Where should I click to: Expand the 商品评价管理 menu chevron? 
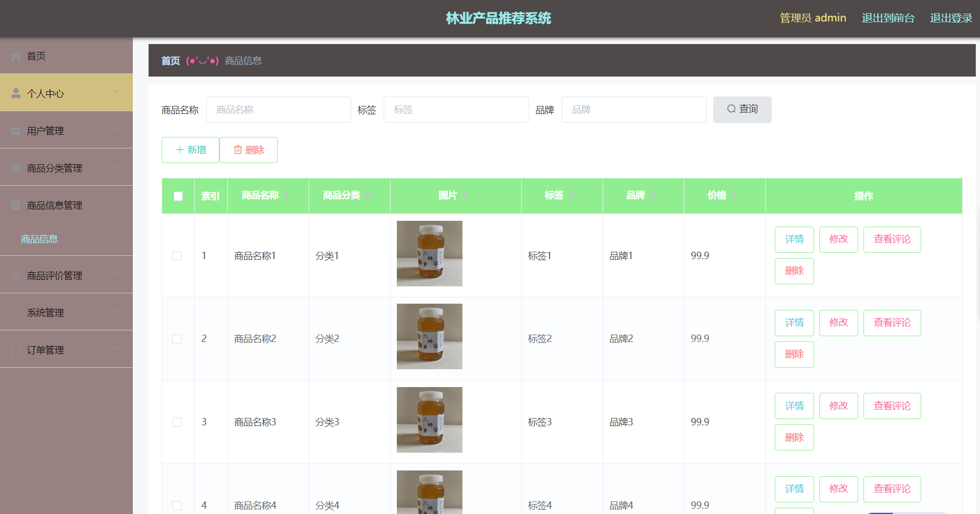click(x=115, y=274)
